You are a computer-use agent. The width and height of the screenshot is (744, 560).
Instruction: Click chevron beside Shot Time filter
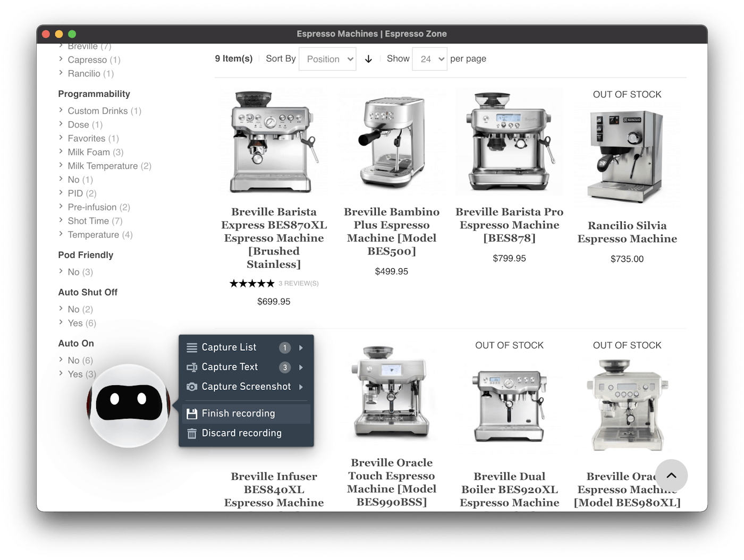tap(61, 220)
